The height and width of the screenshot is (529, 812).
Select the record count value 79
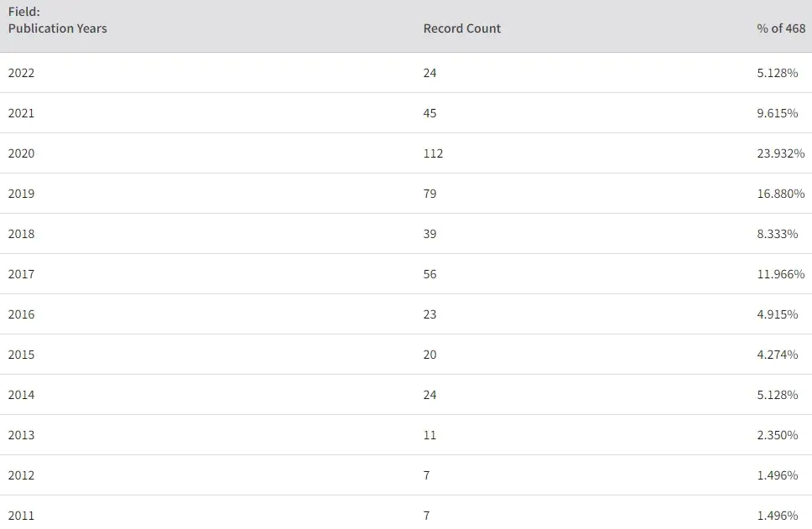point(429,194)
